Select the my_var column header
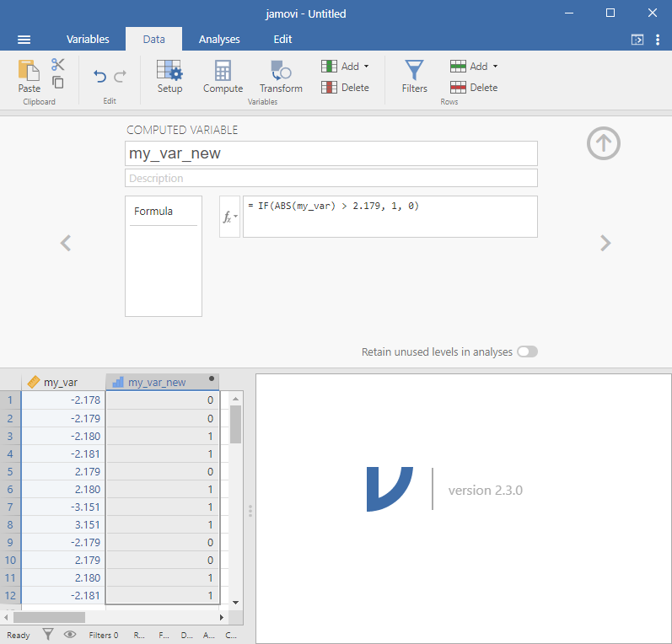672x644 pixels. point(63,382)
